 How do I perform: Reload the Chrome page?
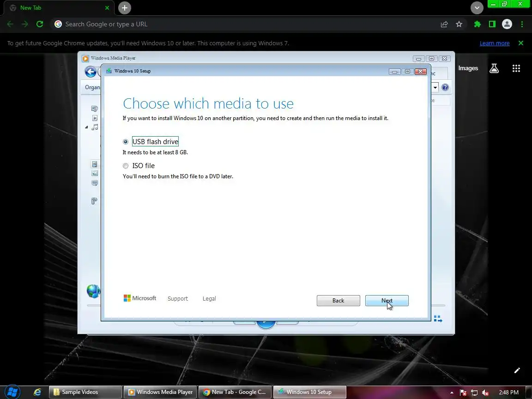pyautogui.click(x=40, y=24)
